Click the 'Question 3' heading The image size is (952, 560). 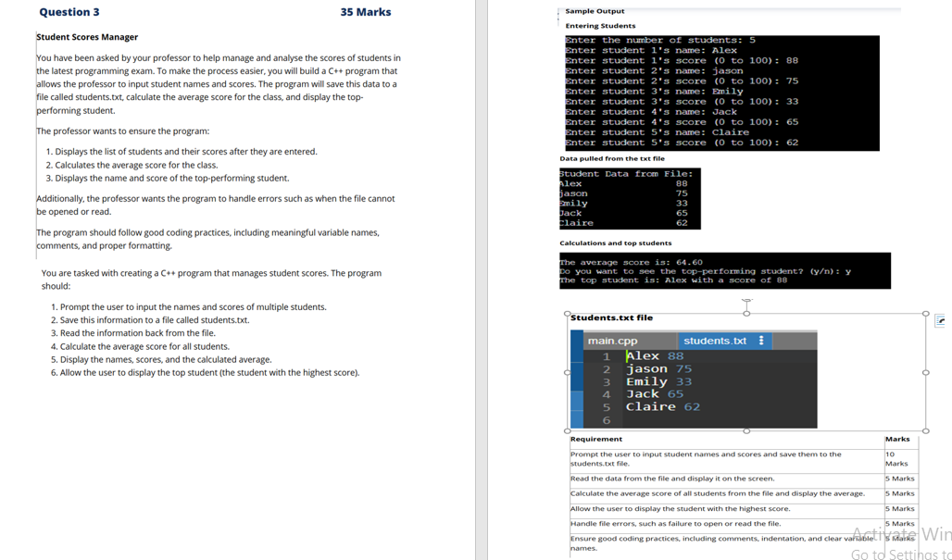69,12
